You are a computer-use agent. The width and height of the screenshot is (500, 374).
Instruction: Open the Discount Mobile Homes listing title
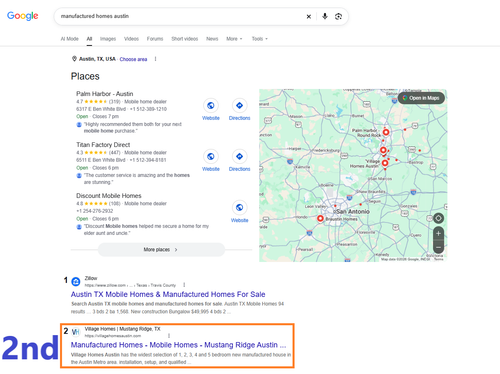click(x=109, y=196)
